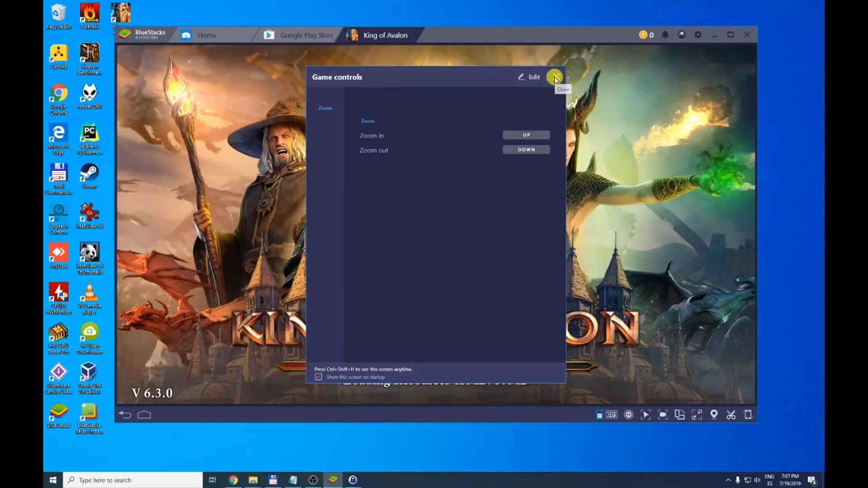Click the shake device icon
This screenshot has width=868, height=488.
748,415
